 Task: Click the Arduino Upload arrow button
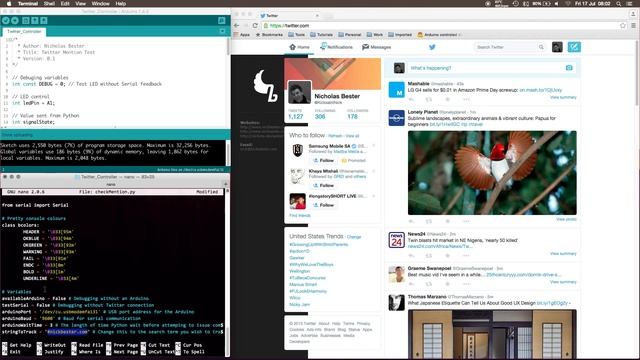click(15, 20)
